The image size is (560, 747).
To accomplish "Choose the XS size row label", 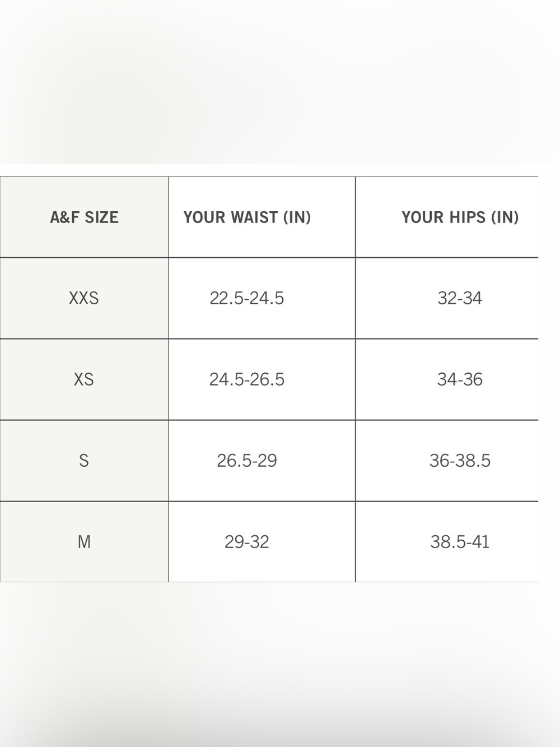I will pos(84,379).
